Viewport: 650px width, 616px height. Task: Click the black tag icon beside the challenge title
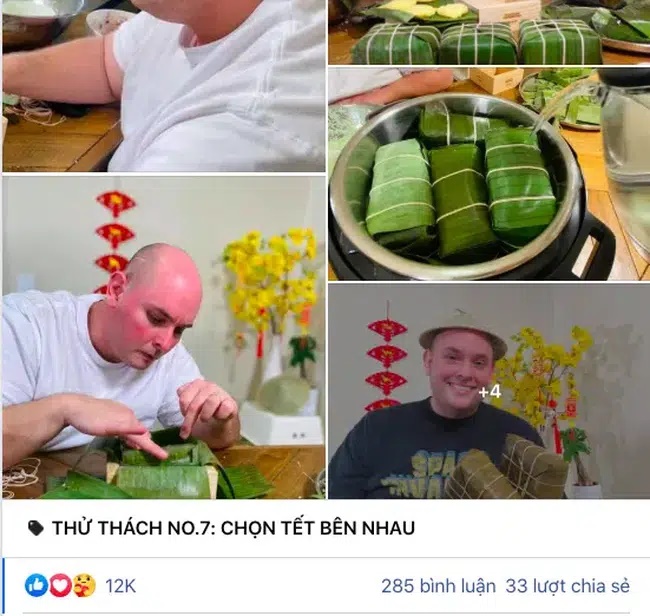(36, 528)
